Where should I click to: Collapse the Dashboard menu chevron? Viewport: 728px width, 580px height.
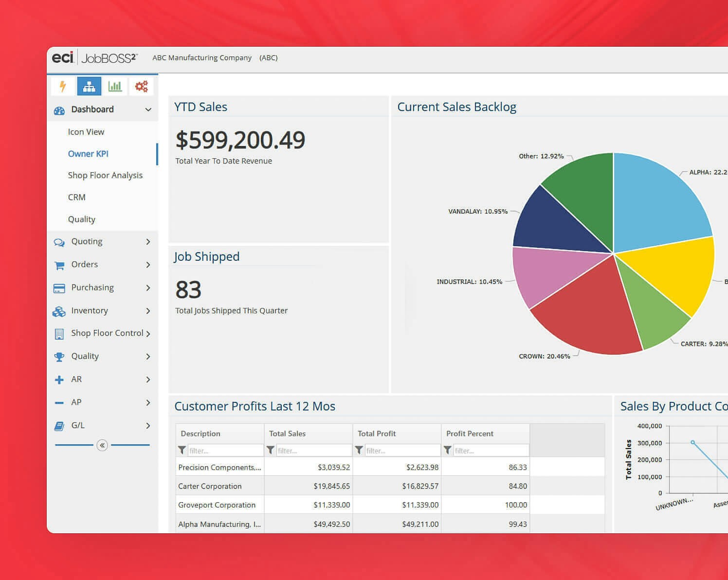pos(148,110)
